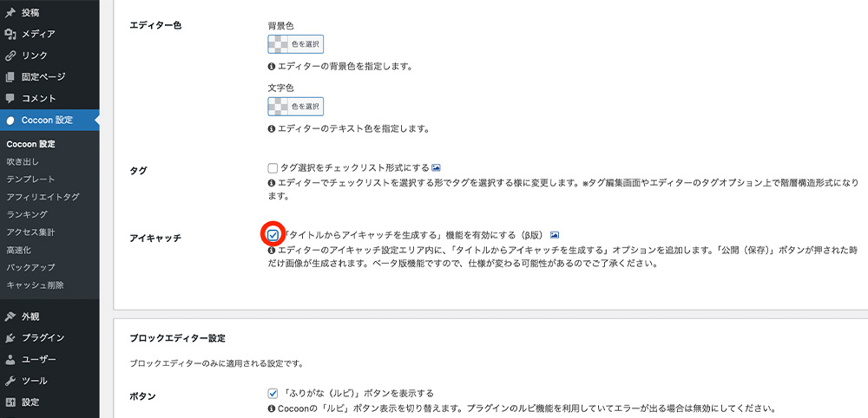Go to the アクセス集計 submenu page
The height and width of the screenshot is (418, 868).
click(x=30, y=232)
